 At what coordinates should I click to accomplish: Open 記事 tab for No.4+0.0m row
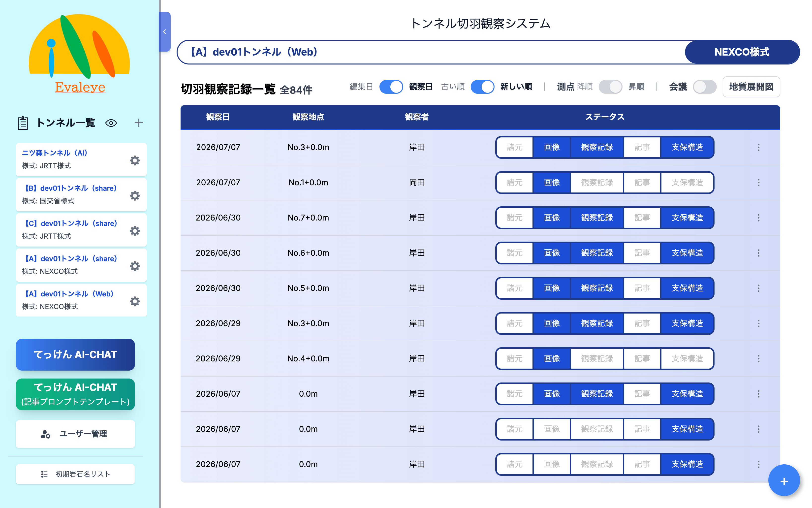click(x=642, y=358)
